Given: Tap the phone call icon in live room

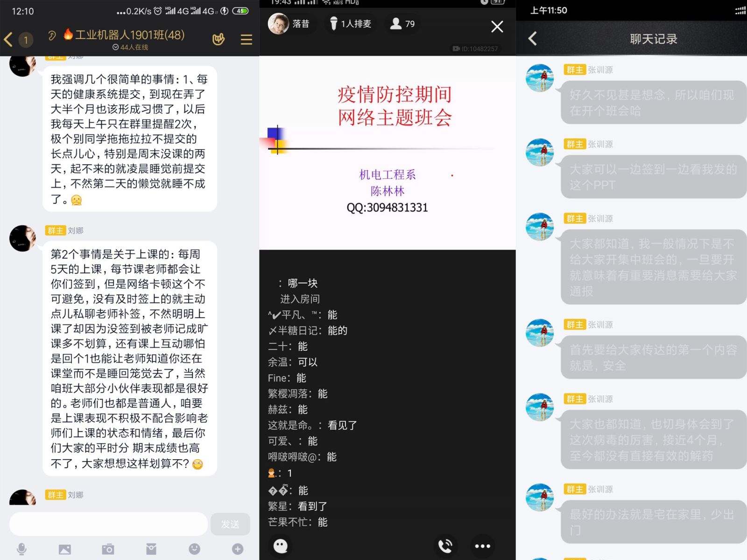Looking at the screenshot, I should (445, 546).
